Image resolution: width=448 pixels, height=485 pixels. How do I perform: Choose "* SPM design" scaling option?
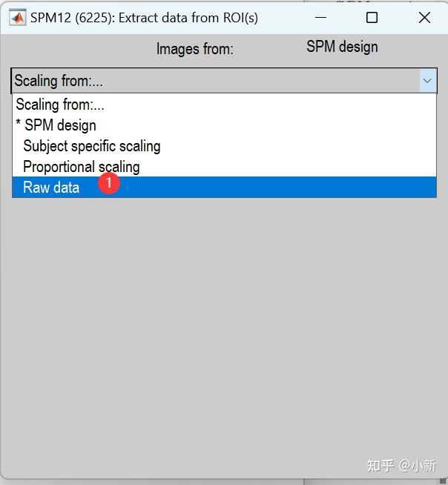tap(56, 125)
